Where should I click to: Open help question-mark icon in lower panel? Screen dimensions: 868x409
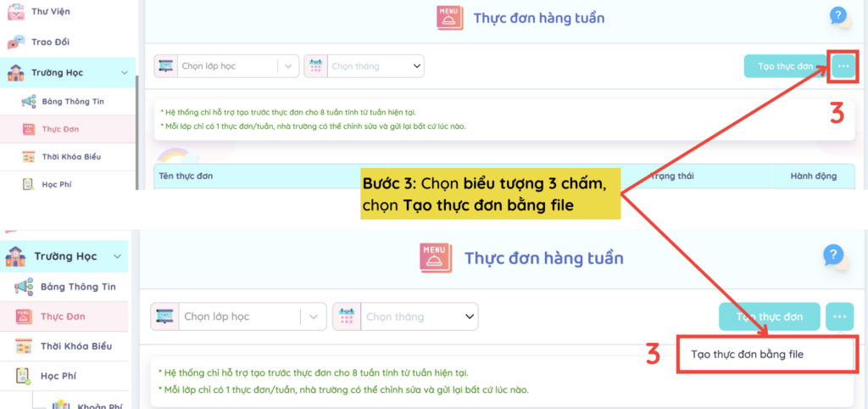pos(834,255)
